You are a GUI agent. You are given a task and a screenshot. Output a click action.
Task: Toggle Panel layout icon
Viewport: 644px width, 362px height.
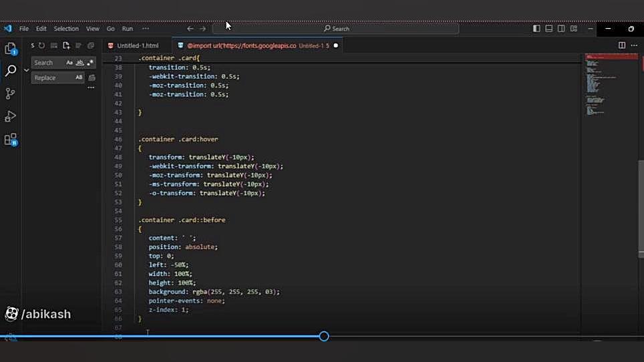(x=548, y=28)
